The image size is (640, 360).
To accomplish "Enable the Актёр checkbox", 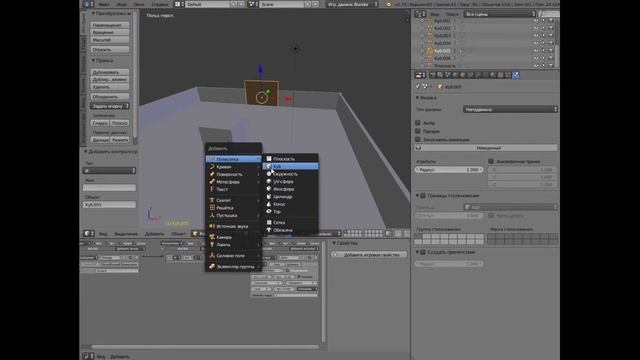I will pos(418,123).
